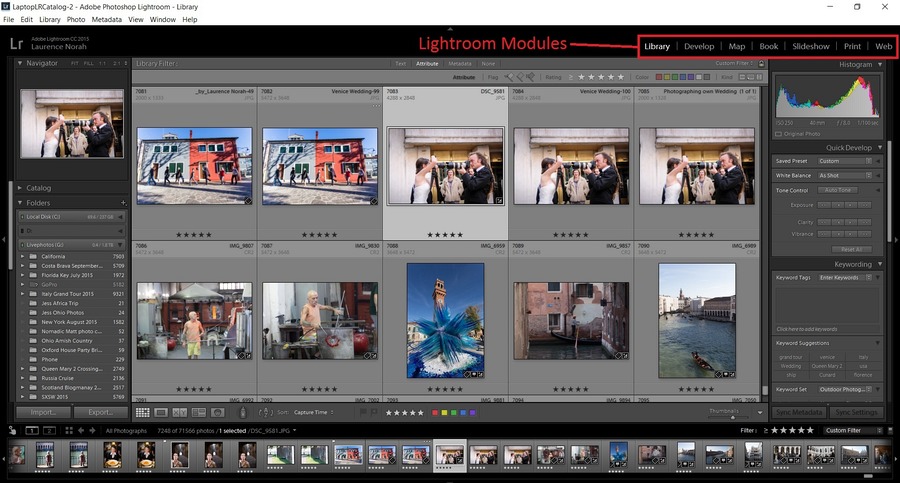Show main window display button 1

32,430
